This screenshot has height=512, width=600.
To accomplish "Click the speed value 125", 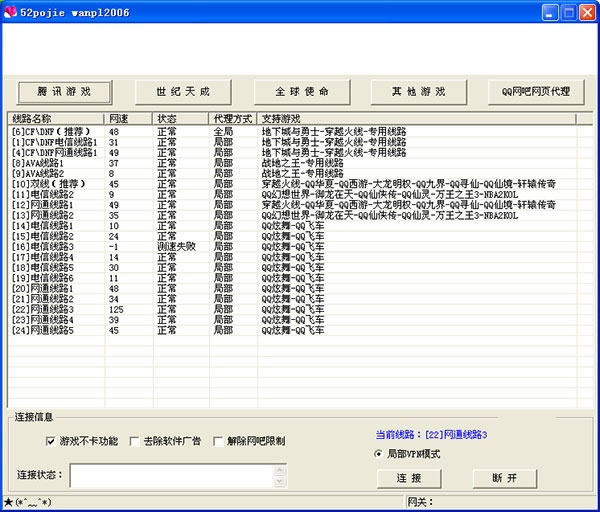I will pyautogui.click(x=116, y=310).
